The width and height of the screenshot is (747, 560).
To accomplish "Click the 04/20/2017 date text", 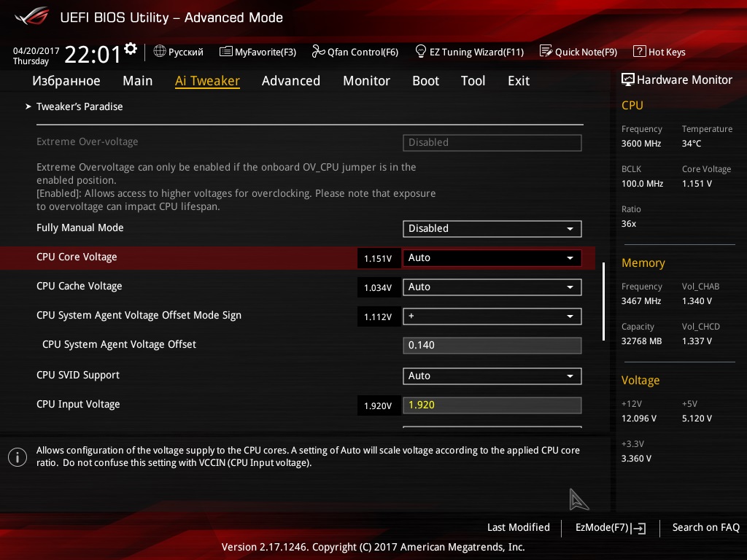I will pyautogui.click(x=36, y=51).
